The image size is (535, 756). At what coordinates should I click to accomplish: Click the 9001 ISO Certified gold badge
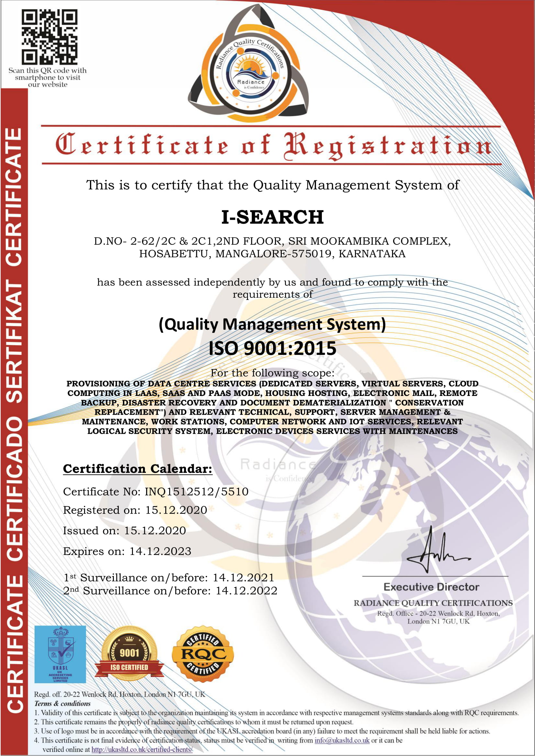click(x=129, y=654)
